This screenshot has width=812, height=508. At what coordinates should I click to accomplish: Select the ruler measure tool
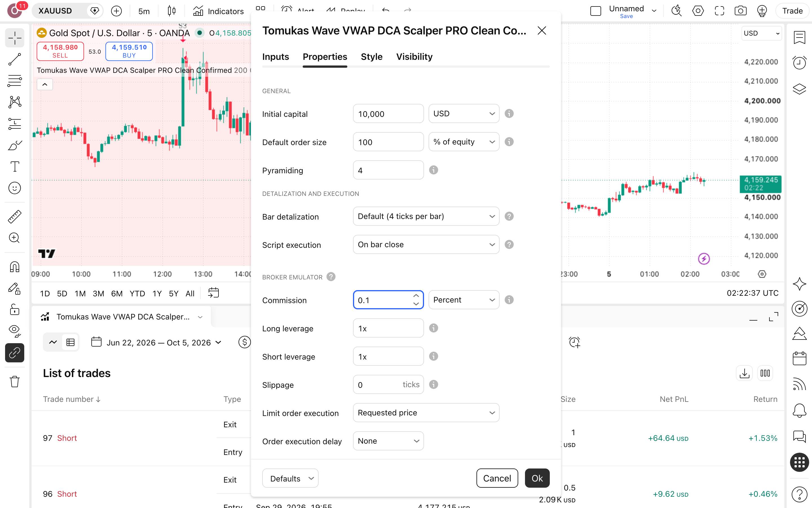coord(14,217)
